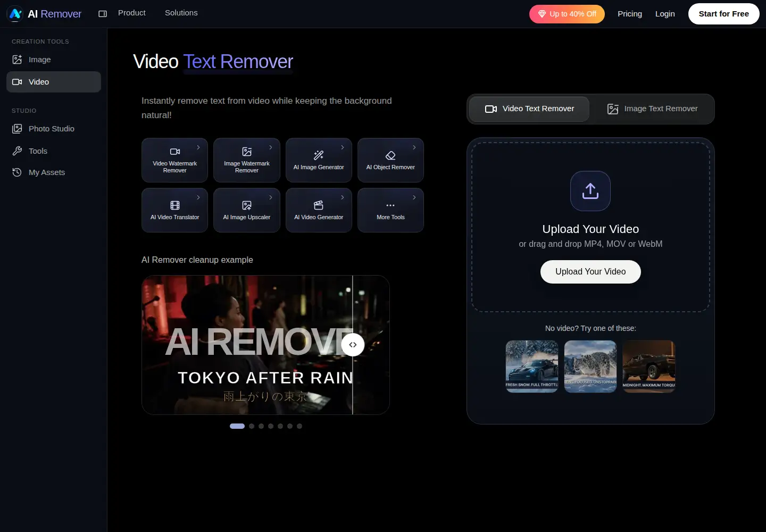The image size is (766, 532).
Task: Click the Photo Studio sidebar icon
Action: 17,129
